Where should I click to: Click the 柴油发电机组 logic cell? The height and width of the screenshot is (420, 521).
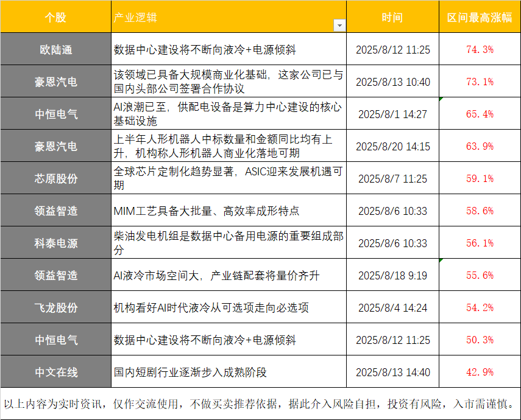coord(229,242)
